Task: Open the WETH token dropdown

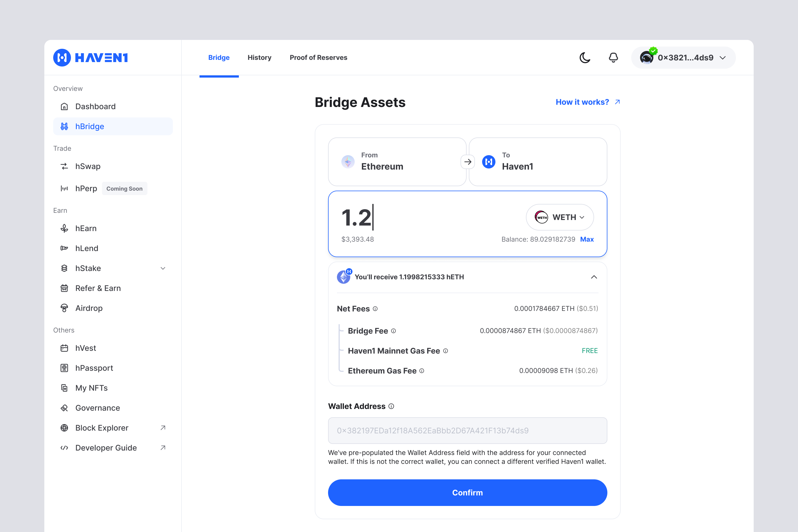Action: click(x=559, y=217)
